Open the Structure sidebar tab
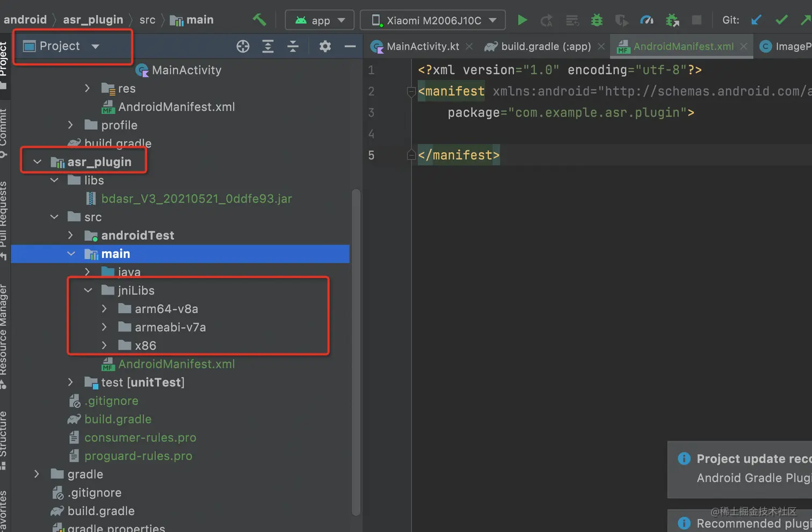This screenshot has height=532, width=812. (x=4, y=440)
